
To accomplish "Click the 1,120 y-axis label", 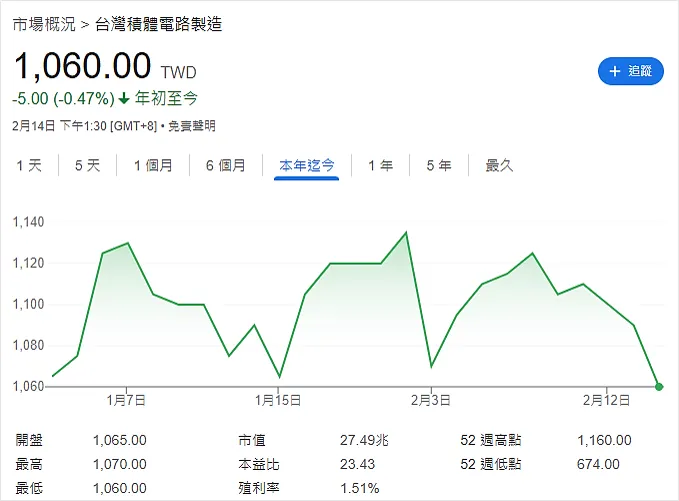I will coord(28,263).
